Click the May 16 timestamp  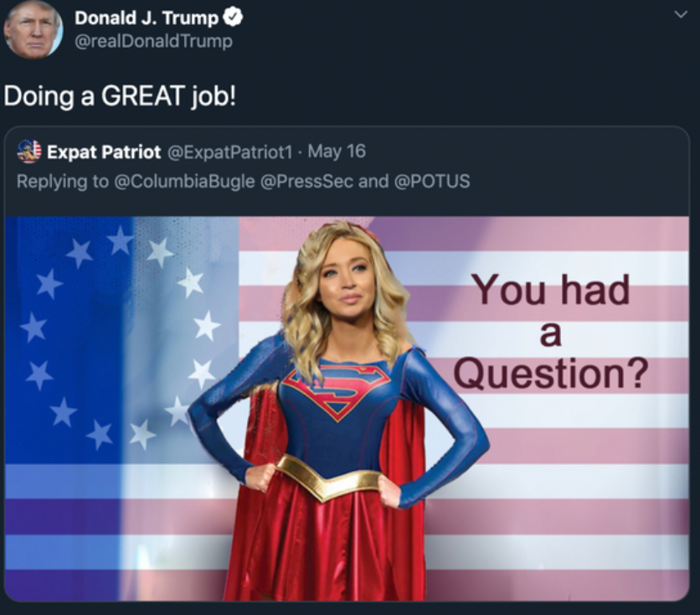[x=337, y=152]
